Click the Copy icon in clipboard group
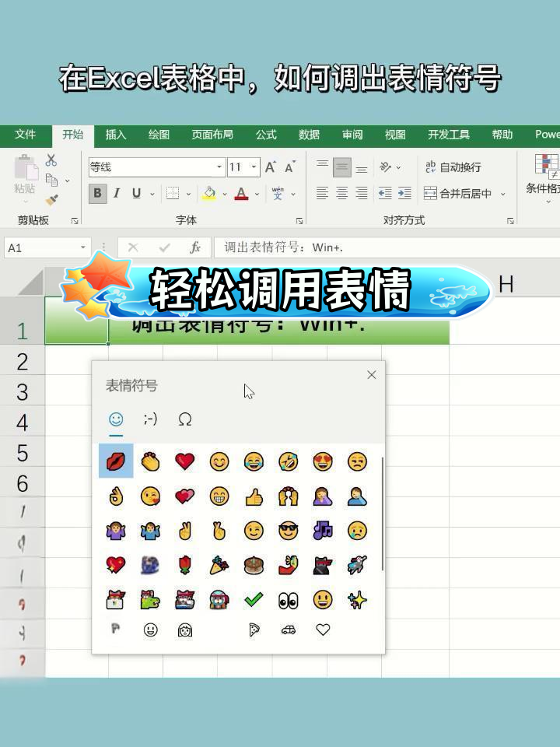This screenshot has height=747, width=560. (51, 180)
